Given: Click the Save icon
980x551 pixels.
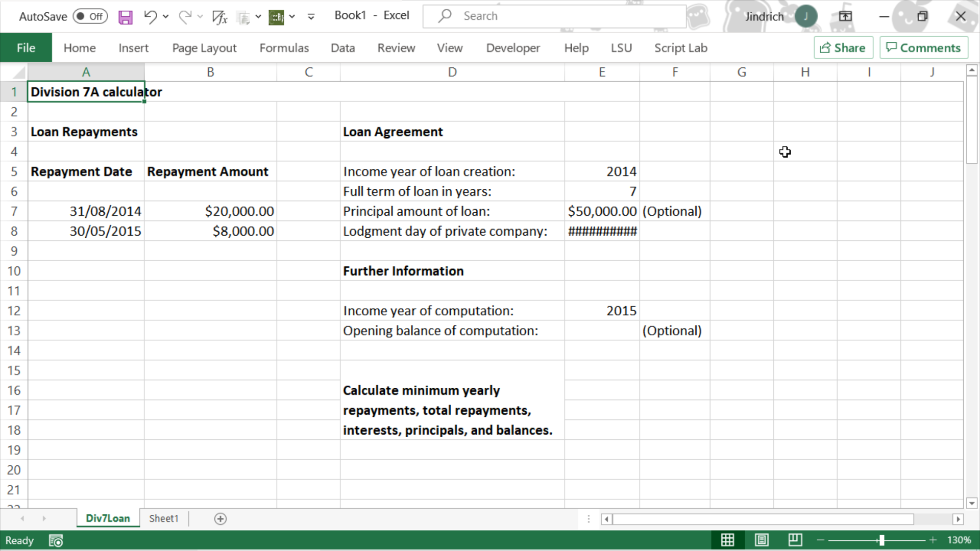Looking at the screenshot, I should [x=125, y=17].
